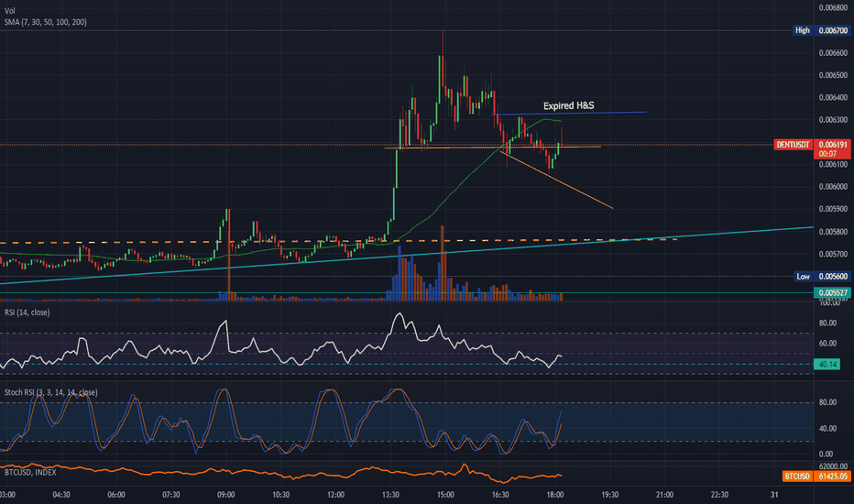This screenshot has width=854, height=504.
Task: Click the 09:00 time axis label
Action: pos(226,495)
